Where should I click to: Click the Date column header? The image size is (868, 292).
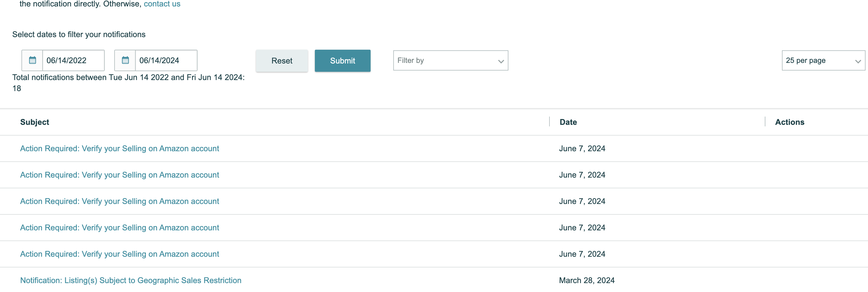coord(568,122)
